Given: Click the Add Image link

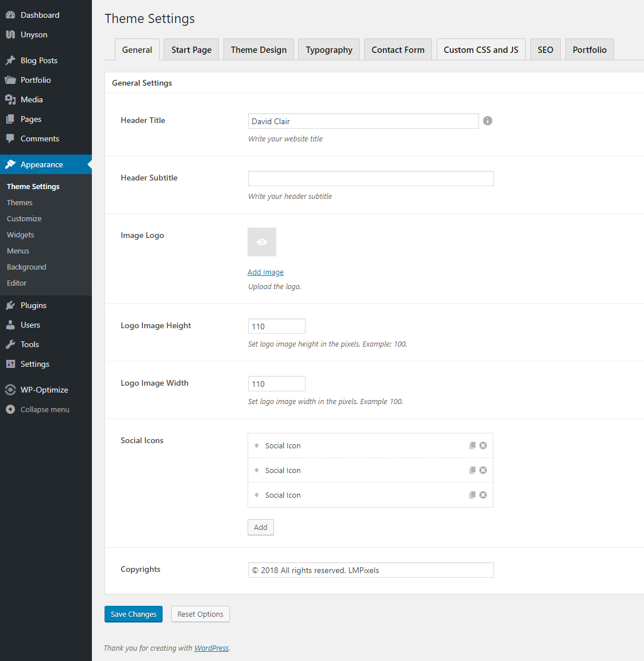Looking at the screenshot, I should 265,271.
